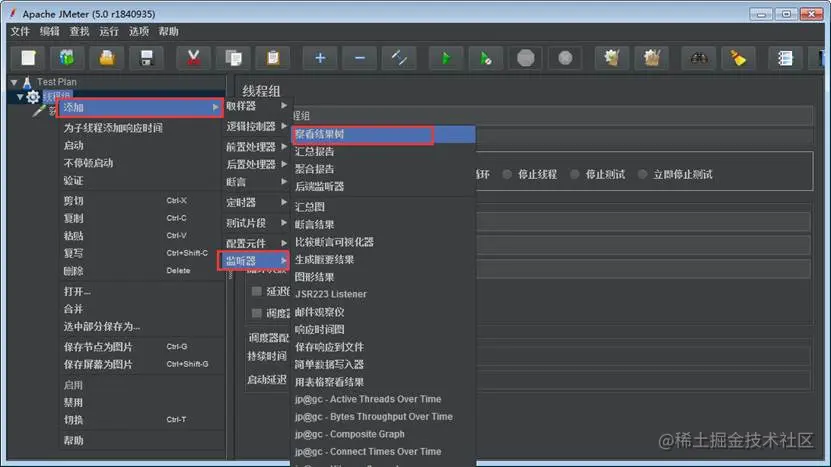831x467 pixels.
Task: Open the 帮助 menu in menu bar
Action: tap(169, 31)
